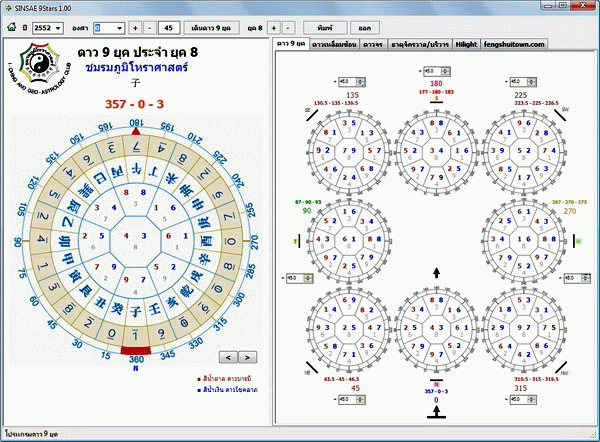Viewport: 600px width, 442px height.
Task: Click the input field showing 45
Action: click(169, 28)
